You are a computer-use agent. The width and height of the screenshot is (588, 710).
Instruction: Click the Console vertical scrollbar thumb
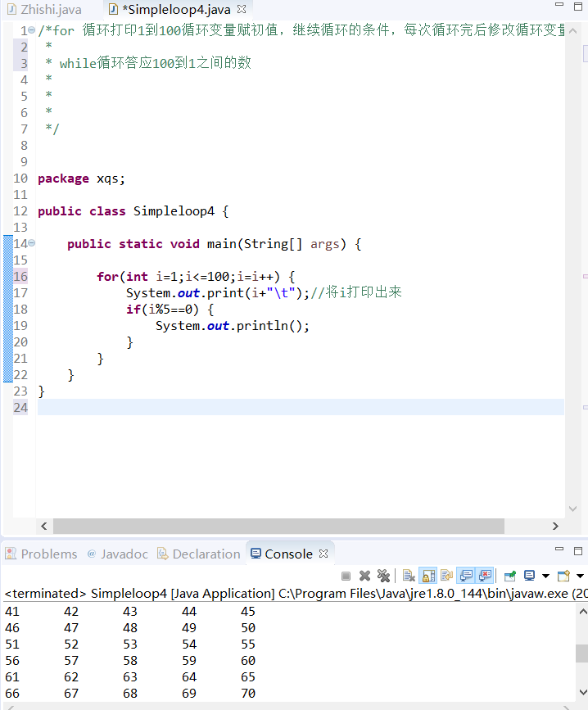(581, 653)
